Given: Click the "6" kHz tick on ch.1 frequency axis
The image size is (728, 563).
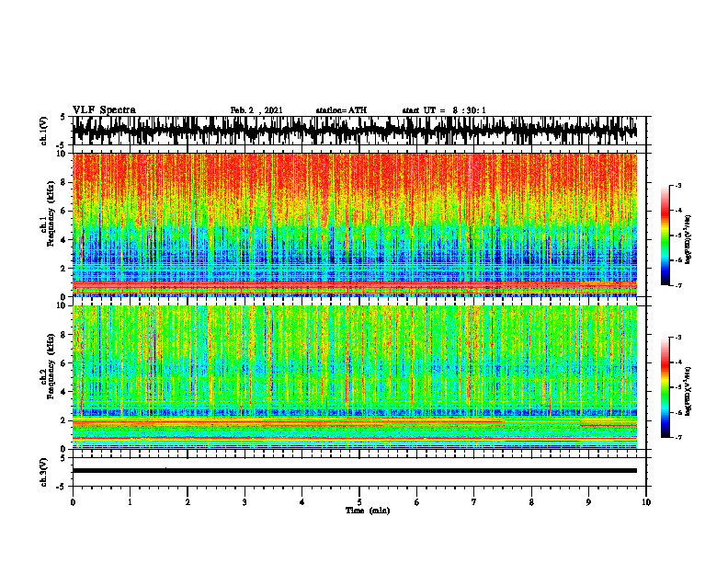Looking at the screenshot, I should click(63, 211).
